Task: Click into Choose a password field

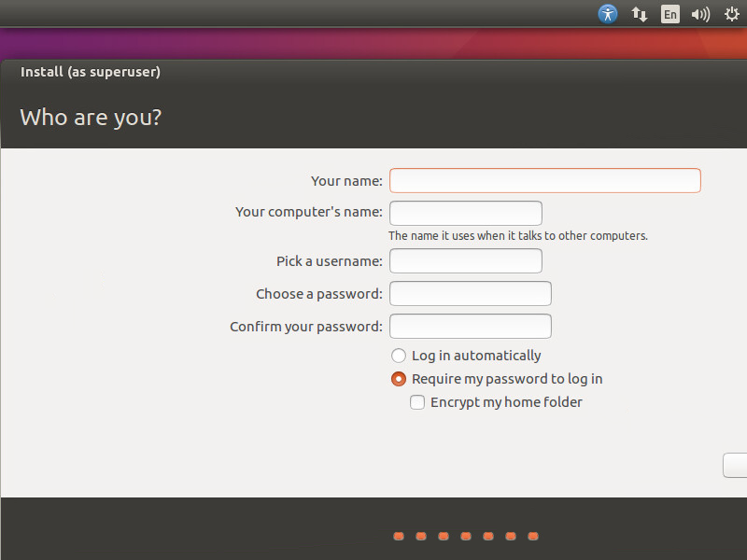Action: (x=470, y=294)
